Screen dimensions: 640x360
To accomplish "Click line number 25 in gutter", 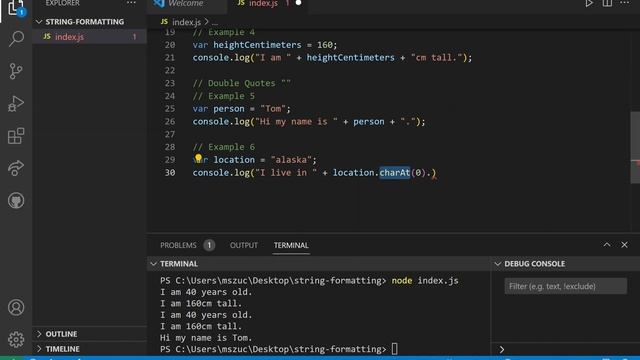I will (x=170, y=109).
